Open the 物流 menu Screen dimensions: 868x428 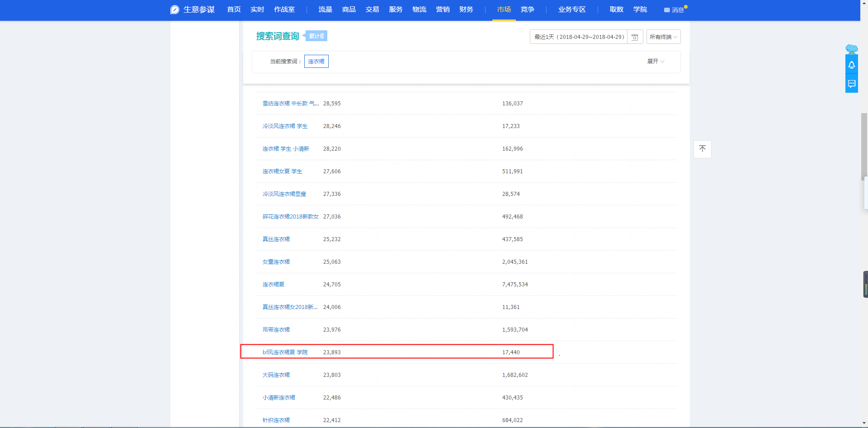[420, 10]
